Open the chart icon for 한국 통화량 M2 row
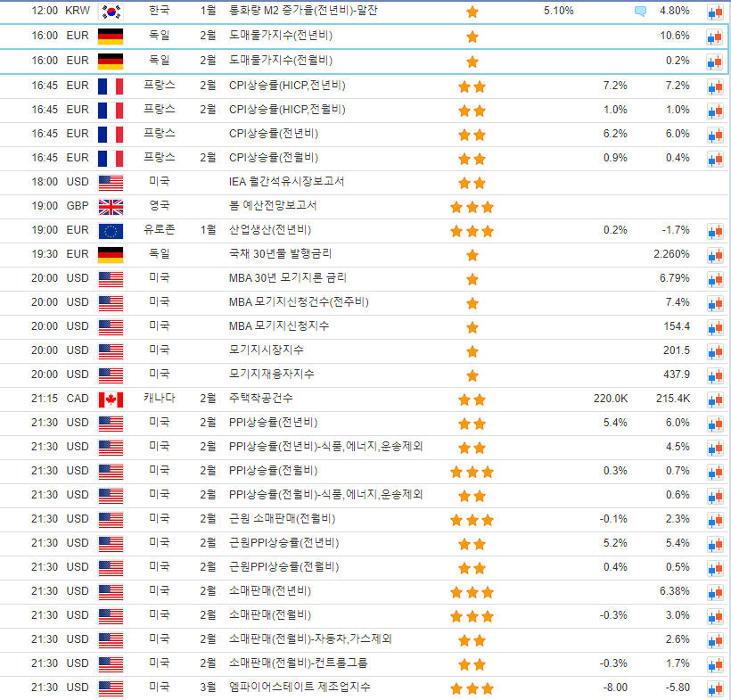 715,12
